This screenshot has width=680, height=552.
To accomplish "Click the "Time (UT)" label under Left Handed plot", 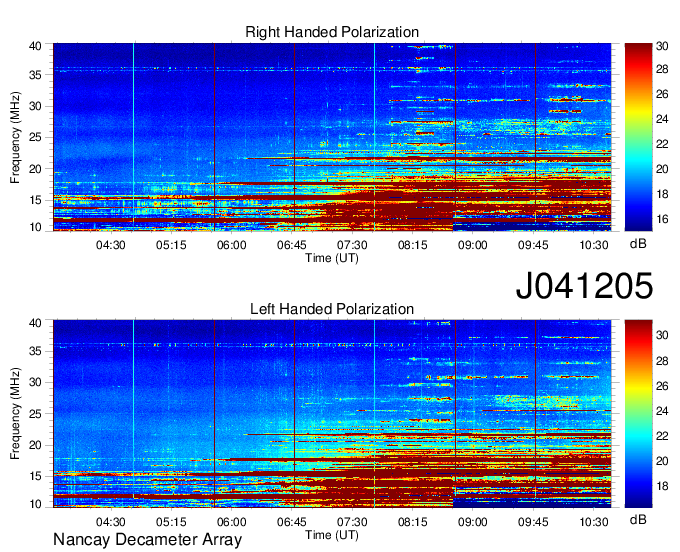I will click(x=332, y=535).
